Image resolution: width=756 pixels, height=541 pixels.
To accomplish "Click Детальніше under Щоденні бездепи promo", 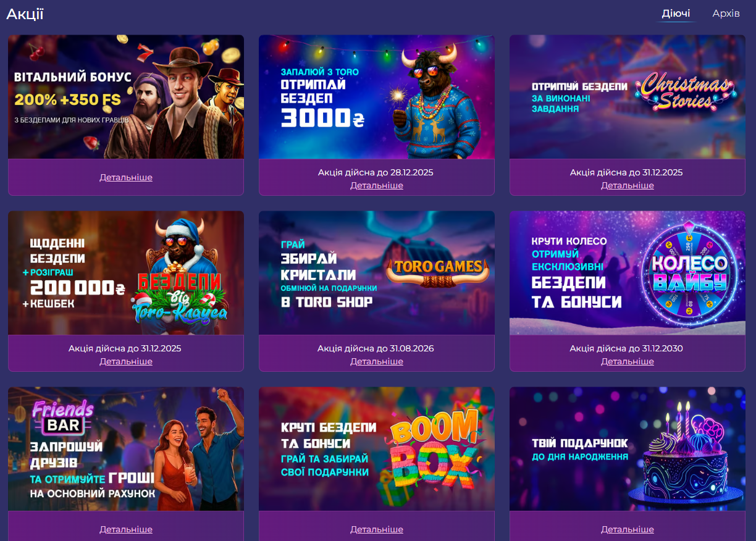I will tap(126, 361).
